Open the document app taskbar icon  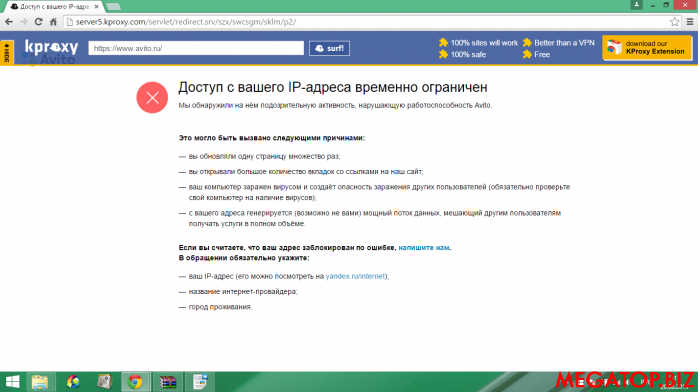(x=200, y=382)
